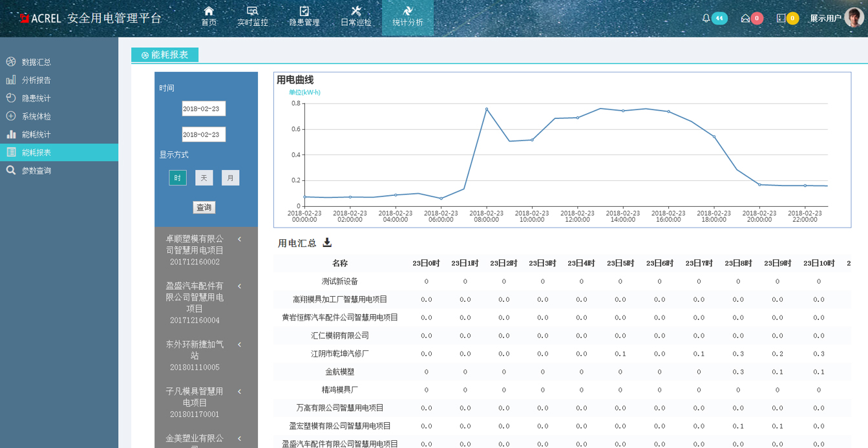Viewport: 868px width, 448px height.
Task: Open the 展示用户 user profile
Action: [x=826, y=19]
